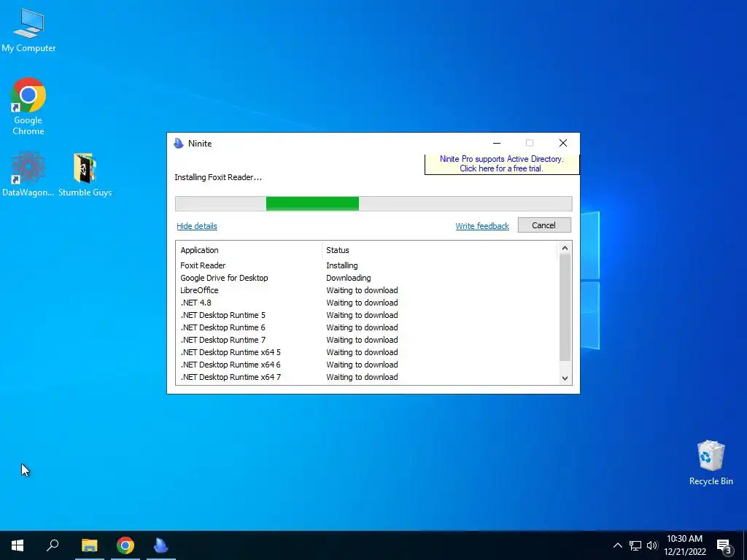Click the Status column header

[439, 250]
